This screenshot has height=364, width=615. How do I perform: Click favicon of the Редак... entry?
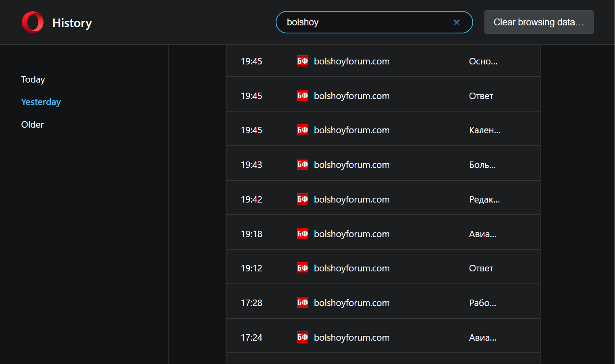point(303,199)
